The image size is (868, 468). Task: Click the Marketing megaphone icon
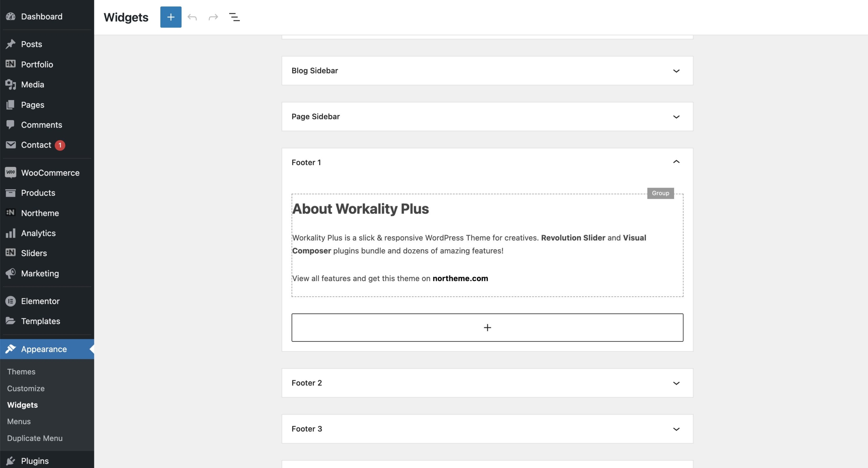click(x=11, y=273)
